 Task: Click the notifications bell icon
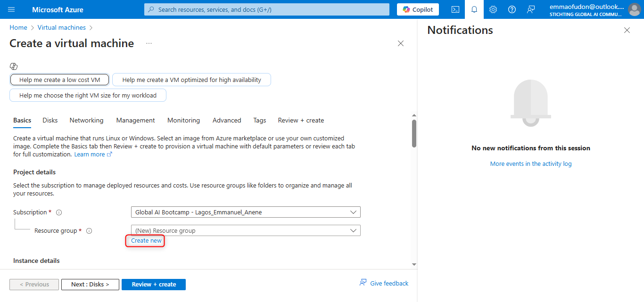(x=474, y=9)
